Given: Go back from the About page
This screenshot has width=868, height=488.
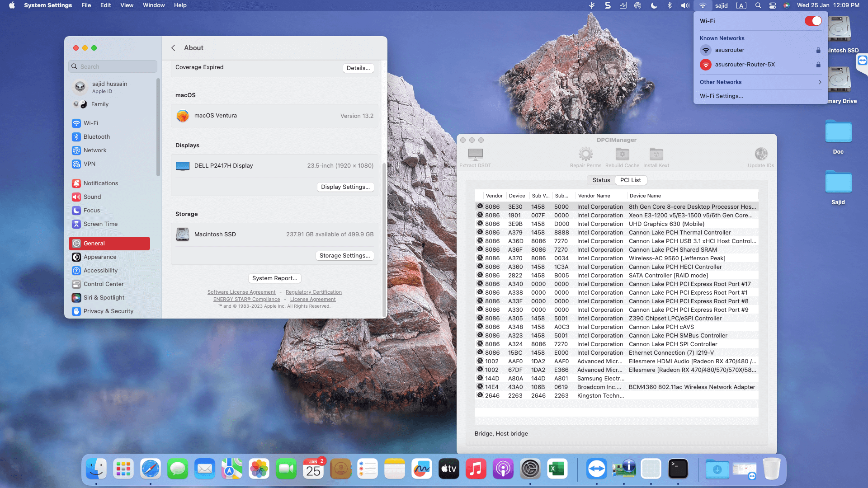Looking at the screenshot, I should (173, 48).
